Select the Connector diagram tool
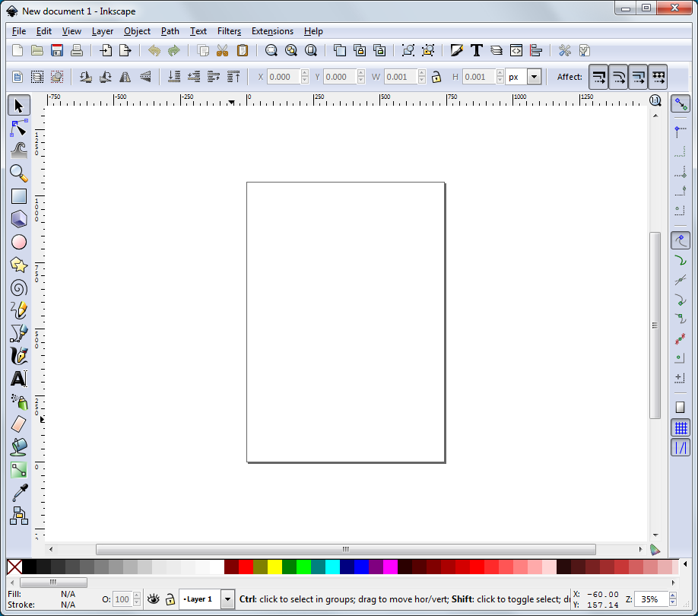 19,516
